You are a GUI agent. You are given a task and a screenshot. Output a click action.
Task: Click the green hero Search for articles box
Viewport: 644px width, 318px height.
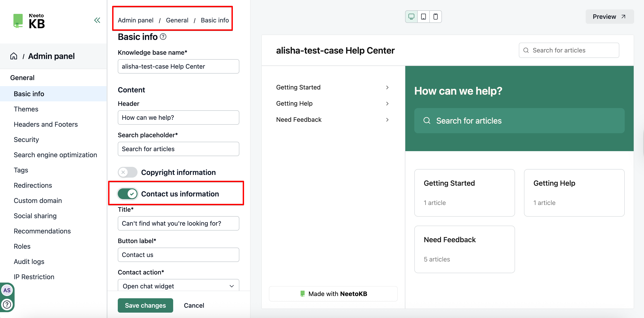[x=519, y=121]
